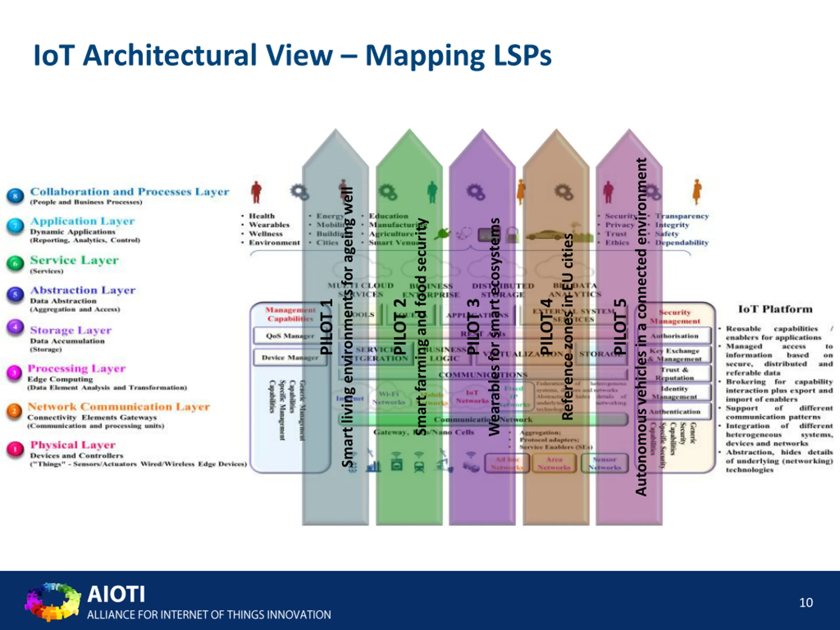Screen dimensions: 840x630
Task: Click the pink number 1 Physical Layer bullet
Action: 15,449
